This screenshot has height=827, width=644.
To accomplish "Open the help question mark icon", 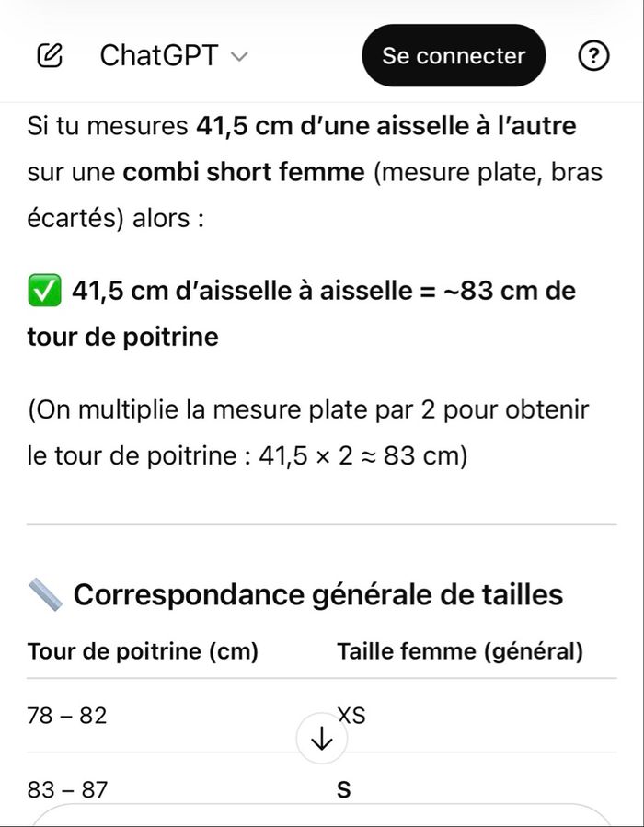I will tap(593, 56).
